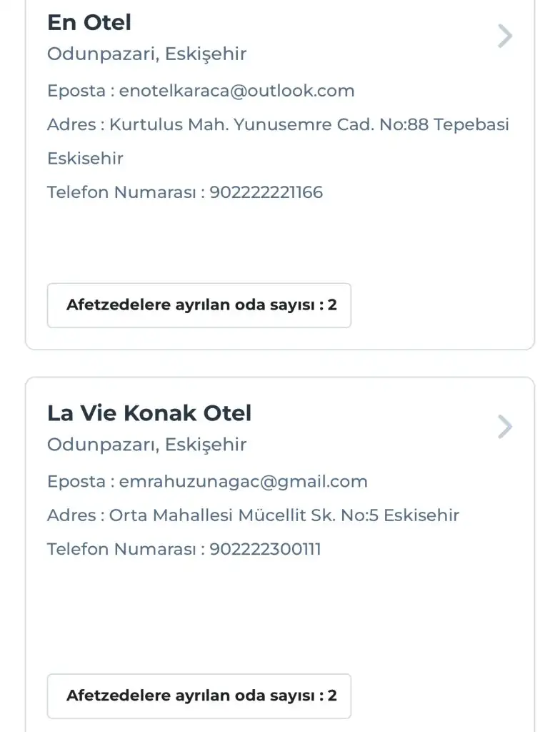
Task: Click emrahuzunagac@gmail.com email address
Action: pyautogui.click(x=243, y=482)
